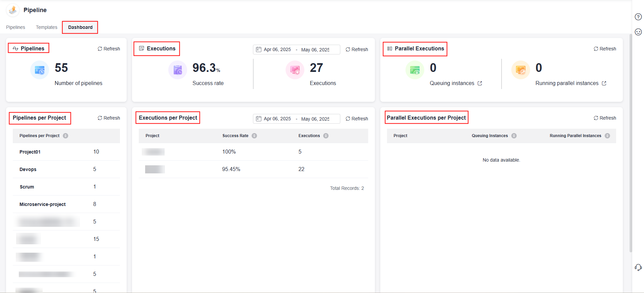
Task: Click the Executions start date Apr 06, 2025
Action: click(x=277, y=49)
